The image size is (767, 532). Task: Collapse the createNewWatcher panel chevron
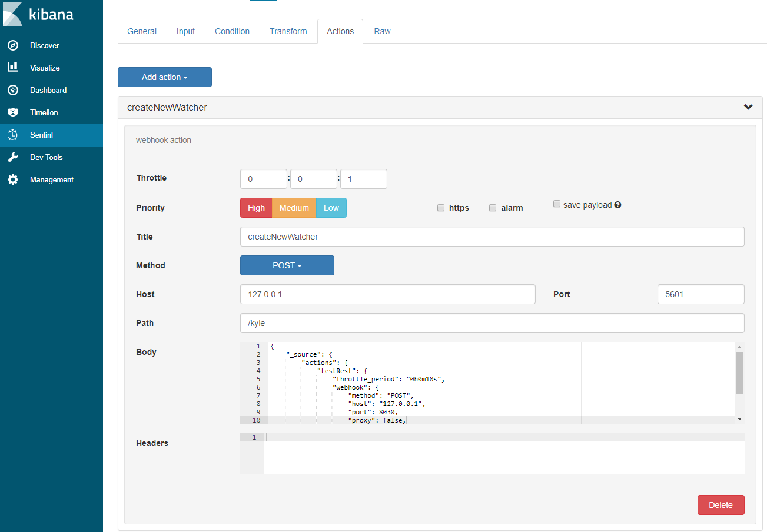click(748, 107)
